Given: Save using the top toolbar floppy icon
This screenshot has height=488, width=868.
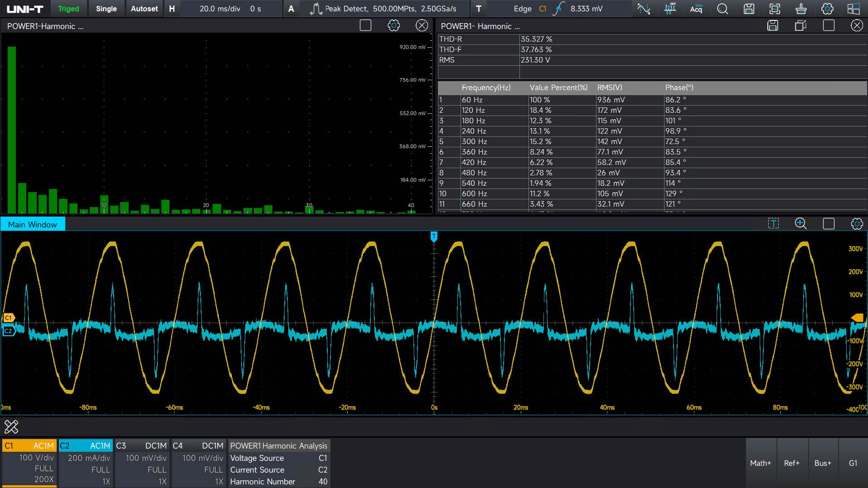Looking at the screenshot, I should point(749,9).
